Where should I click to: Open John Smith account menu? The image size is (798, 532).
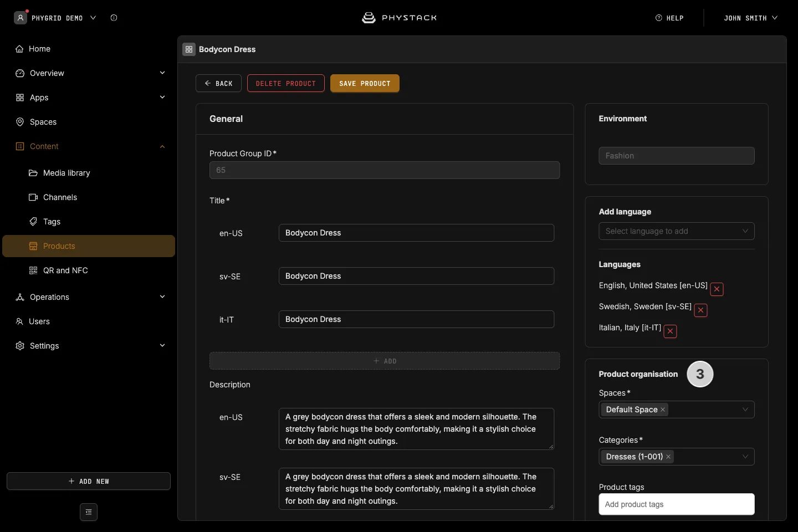(750, 18)
